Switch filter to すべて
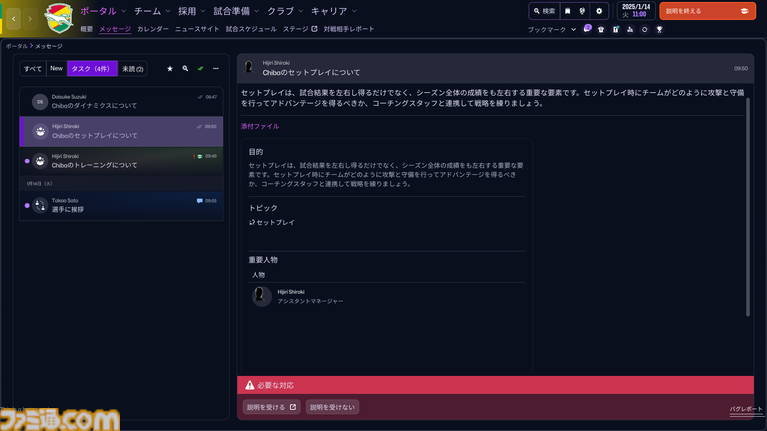 (33, 69)
